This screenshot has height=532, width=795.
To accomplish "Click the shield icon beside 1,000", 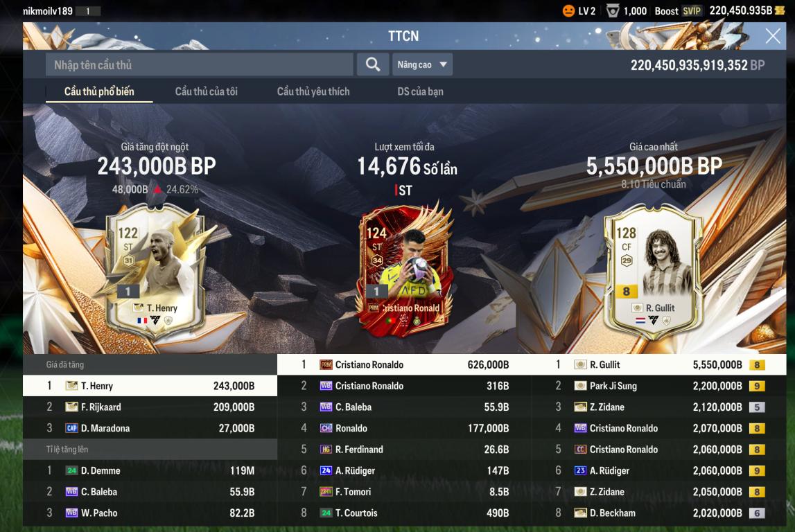I will (x=613, y=10).
